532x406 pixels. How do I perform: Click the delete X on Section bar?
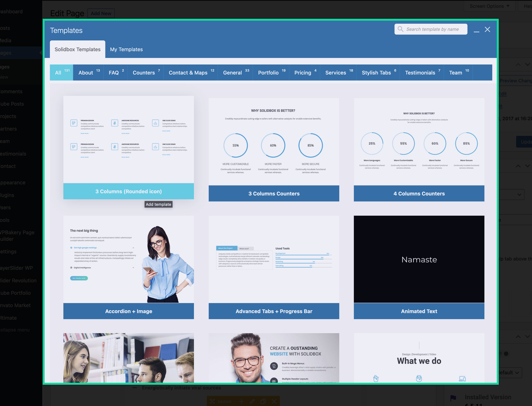click(x=274, y=401)
